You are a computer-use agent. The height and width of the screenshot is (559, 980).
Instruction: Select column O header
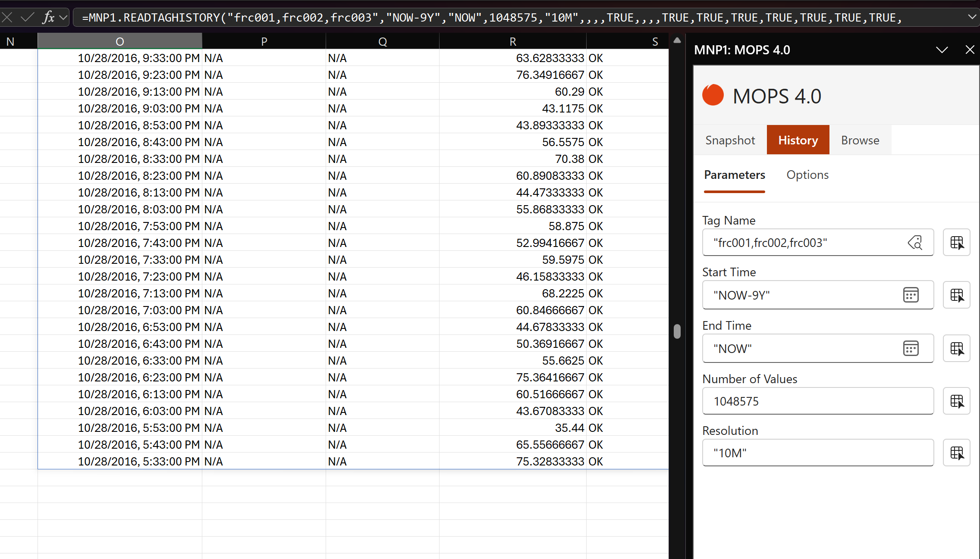coord(119,41)
